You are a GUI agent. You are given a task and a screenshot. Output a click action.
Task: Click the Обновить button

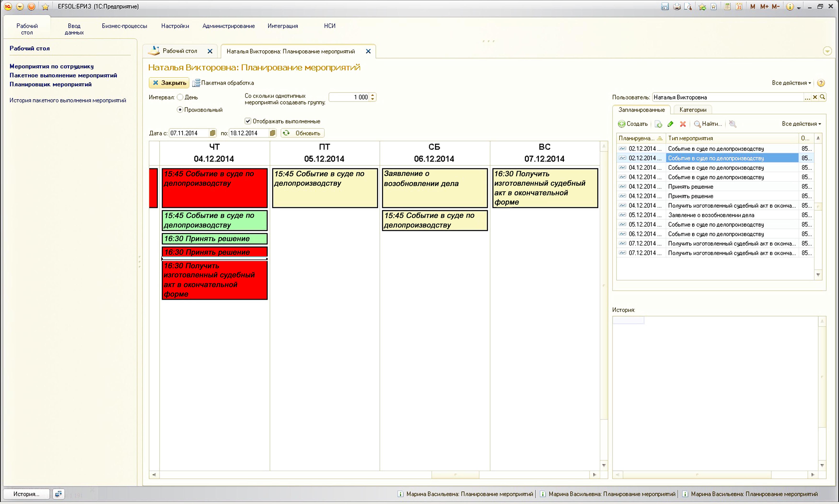click(x=302, y=133)
